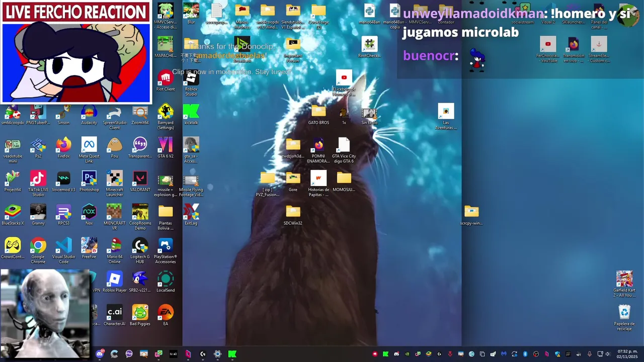644x362 pixels.
Task: Open Barnyard (Settings) shortcut
Action: pyautogui.click(x=166, y=117)
